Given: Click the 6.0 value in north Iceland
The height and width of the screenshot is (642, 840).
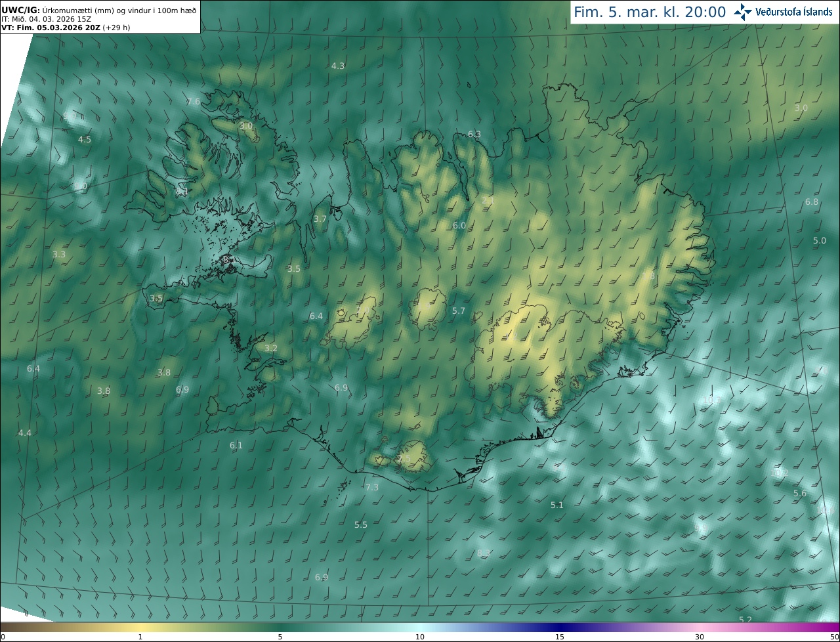Looking at the screenshot, I should 459,225.
